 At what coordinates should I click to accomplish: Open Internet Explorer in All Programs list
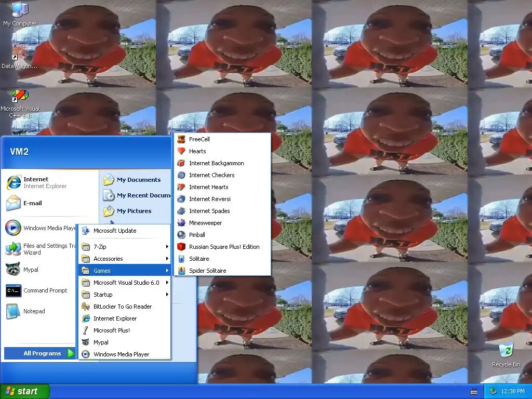pos(125,318)
